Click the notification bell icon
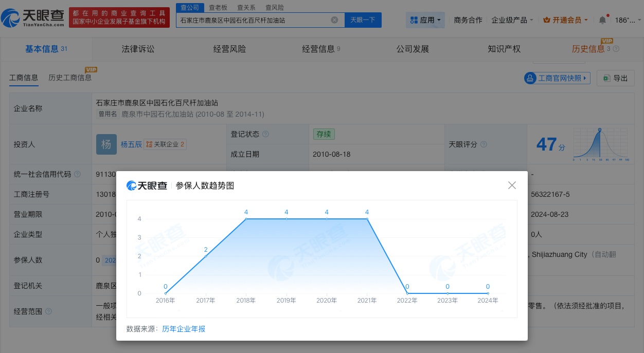 (x=602, y=20)
